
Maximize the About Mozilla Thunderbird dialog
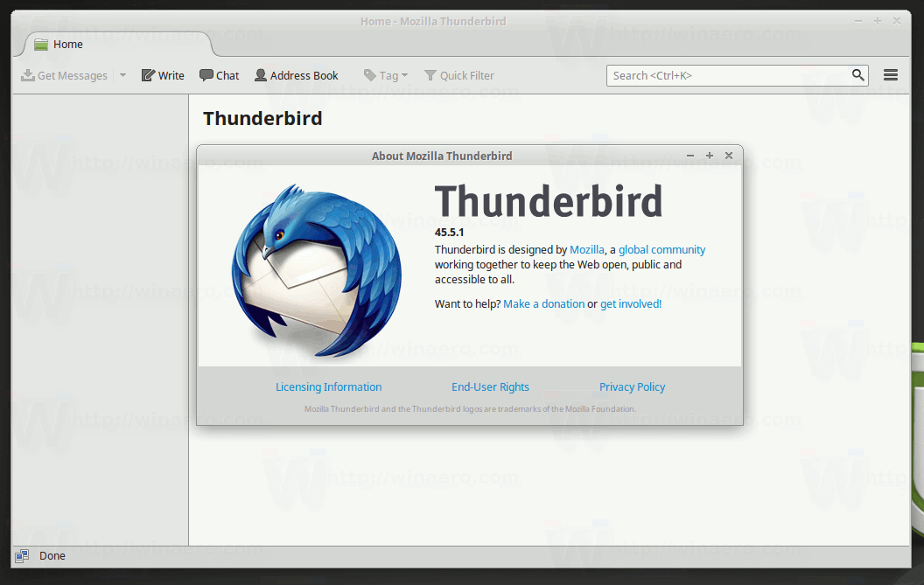click(710, 156)
